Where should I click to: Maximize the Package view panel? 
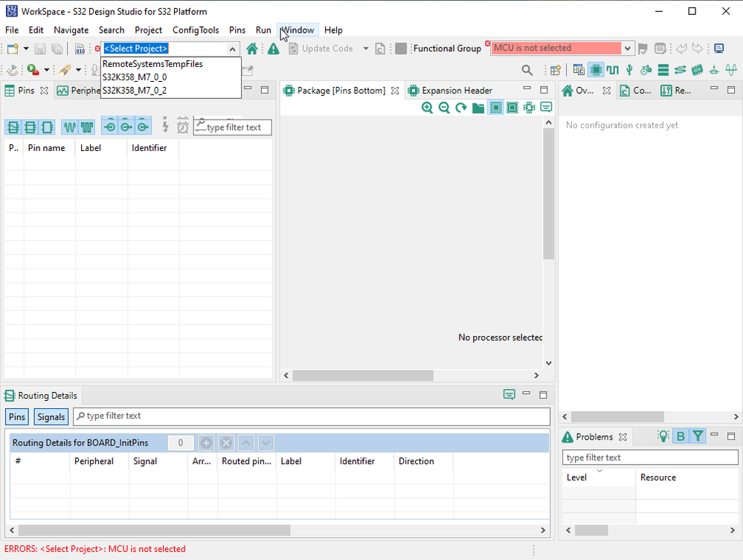544,89
